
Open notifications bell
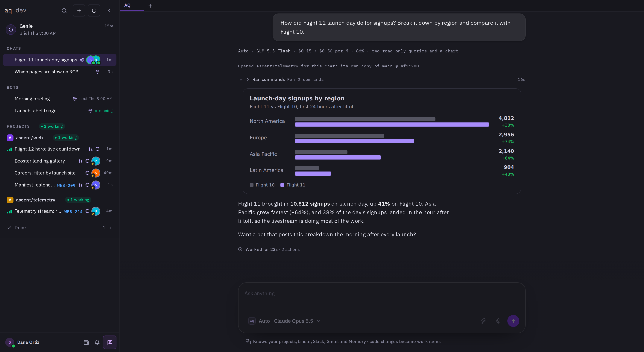[97, 342]
